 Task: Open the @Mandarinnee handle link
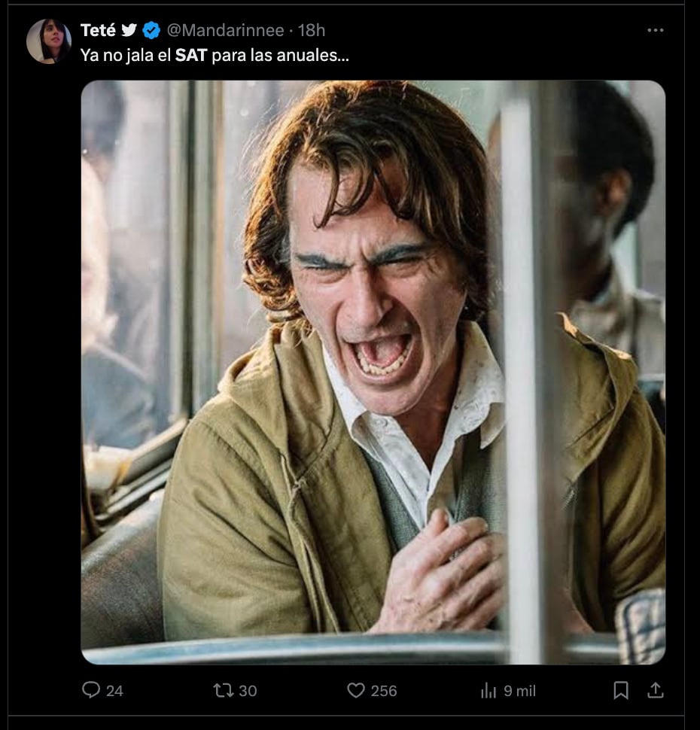(225, 30)
